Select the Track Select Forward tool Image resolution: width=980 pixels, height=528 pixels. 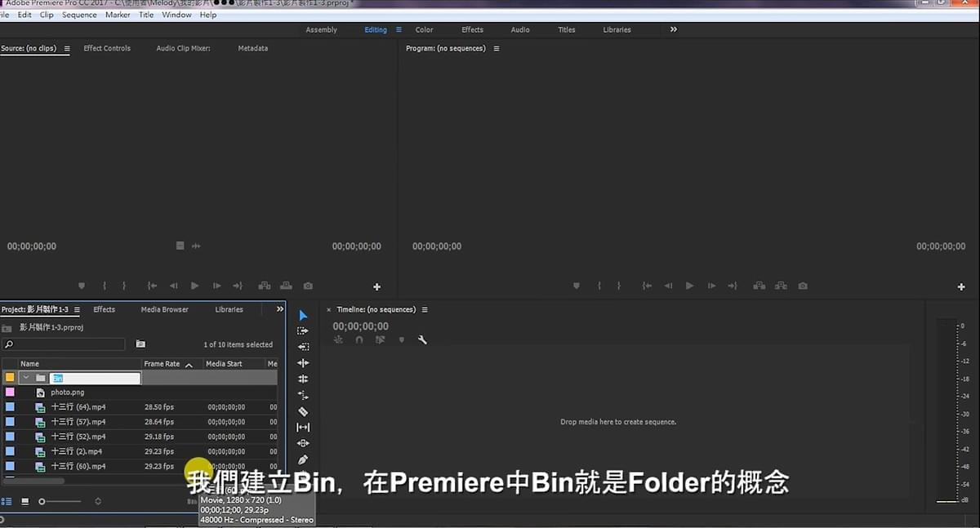(303, 331)
